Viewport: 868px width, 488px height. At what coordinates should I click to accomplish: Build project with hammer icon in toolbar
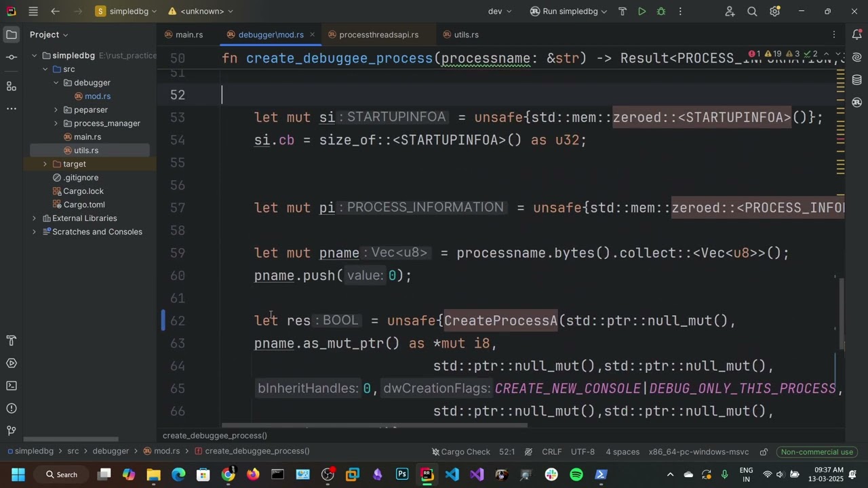[623, 12]
